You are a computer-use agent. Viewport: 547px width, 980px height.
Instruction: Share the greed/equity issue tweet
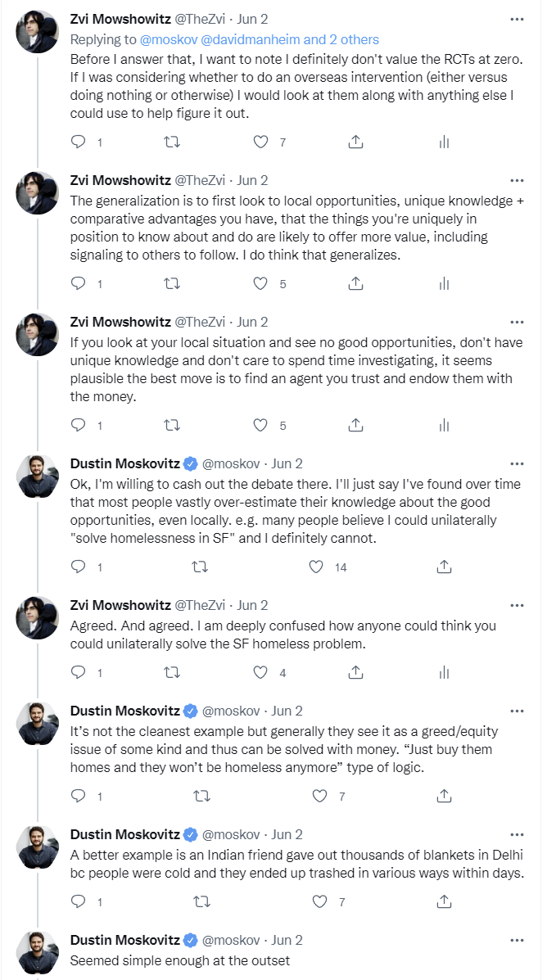coord(444,795)
